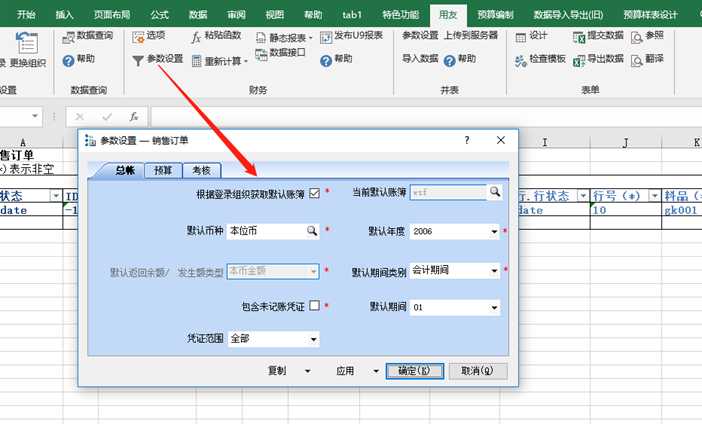Click 提交数据 Excel icon
The width and height of the screenshot is (702, 424).
tap(579, 38)
